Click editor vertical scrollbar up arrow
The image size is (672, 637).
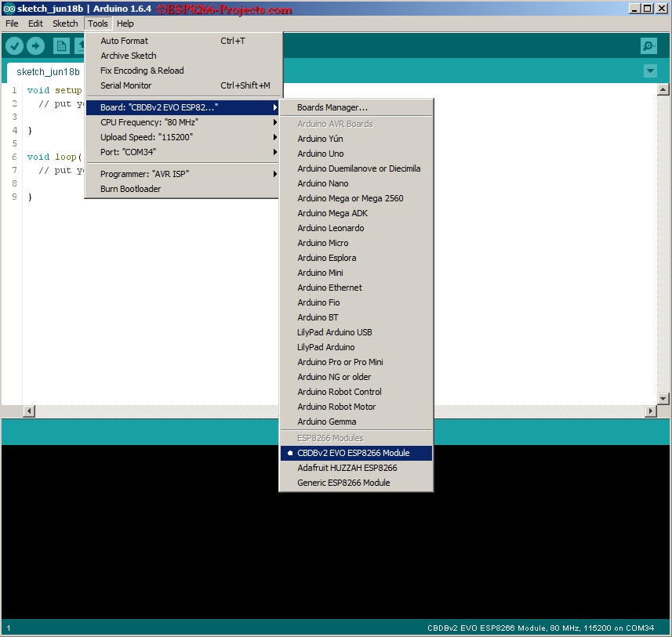coord(663,89)
